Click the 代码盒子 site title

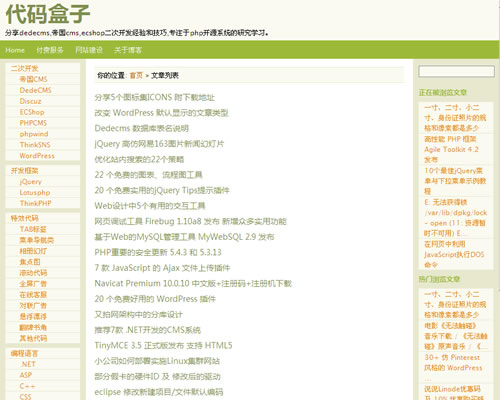[x=48, y=14]
